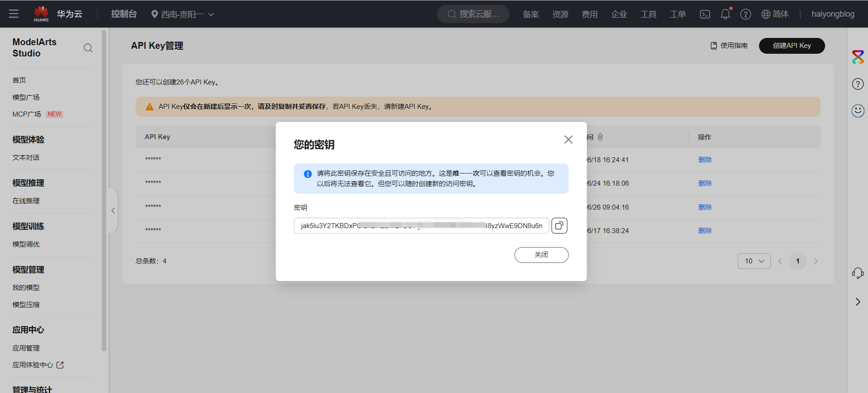Search the ModelArts Studio sidebar
The width and height of the screenshot is (868, 393).
click(x=88, y=48)
